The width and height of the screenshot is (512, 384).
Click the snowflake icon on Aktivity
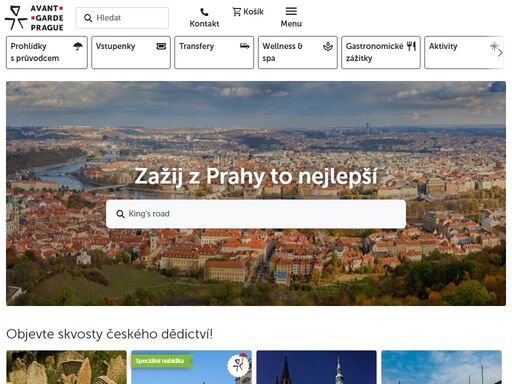pyautogui.click(x=494, y=46)
